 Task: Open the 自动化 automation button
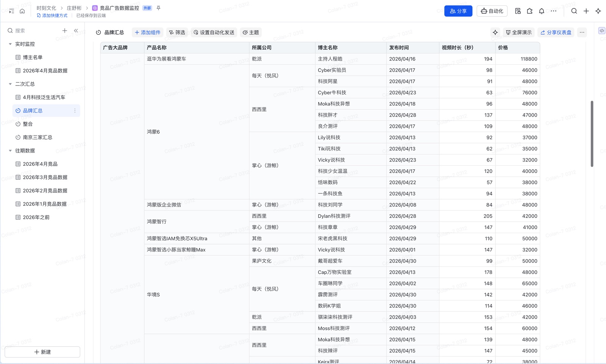tap(492, 11)
